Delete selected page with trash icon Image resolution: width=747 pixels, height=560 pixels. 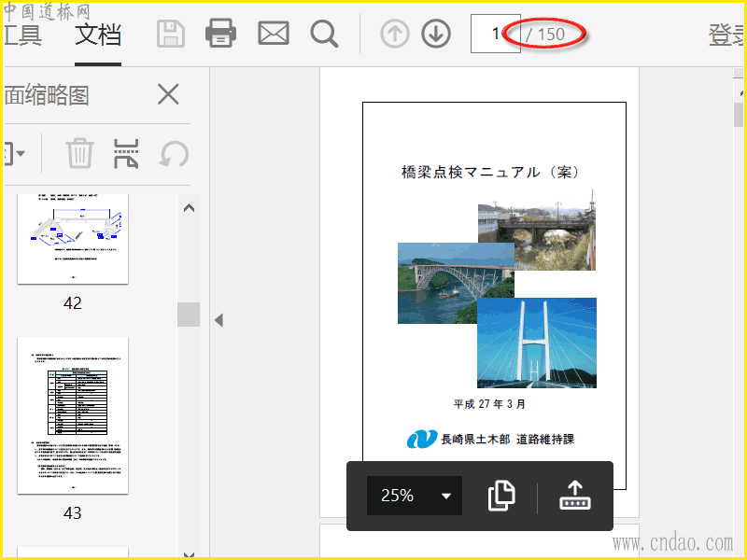79,153
